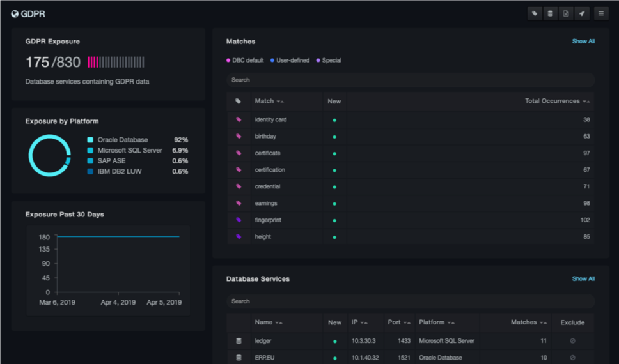Click the GDPR globe icon

15,14
